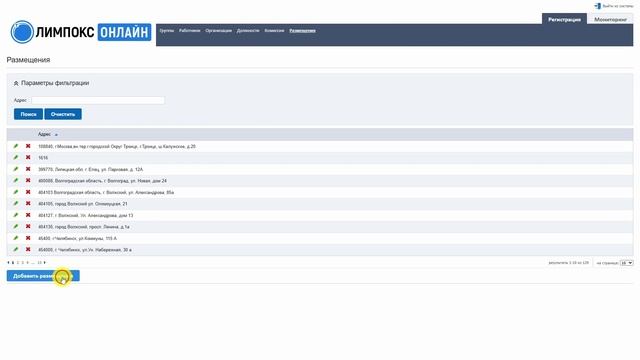Click the Очистить button

pyautogui.click(x=63, y=114)
